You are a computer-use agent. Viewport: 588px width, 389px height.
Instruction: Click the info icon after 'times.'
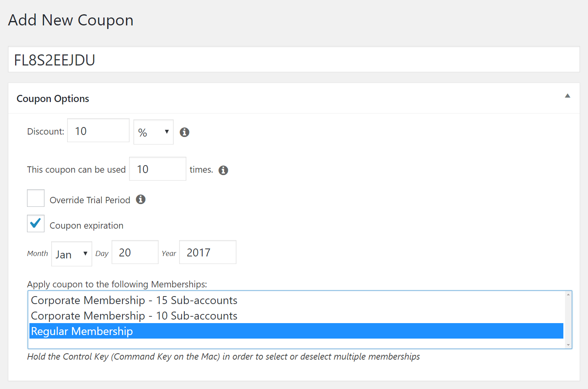click(x=223, y=170)
